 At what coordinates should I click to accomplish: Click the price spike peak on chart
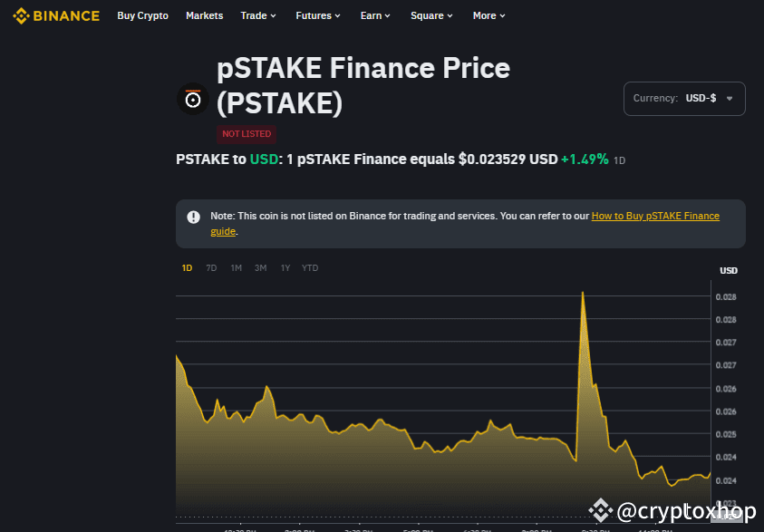coord(583,293)
